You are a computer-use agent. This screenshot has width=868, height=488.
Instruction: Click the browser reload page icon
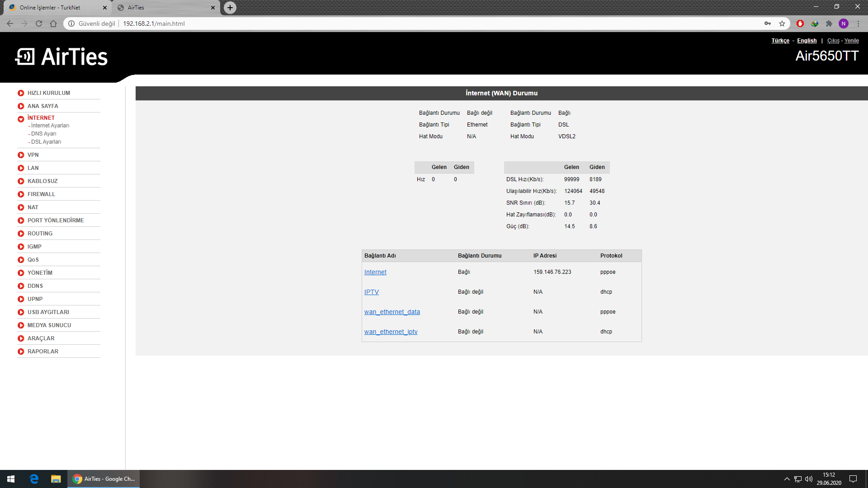point(39,23)
